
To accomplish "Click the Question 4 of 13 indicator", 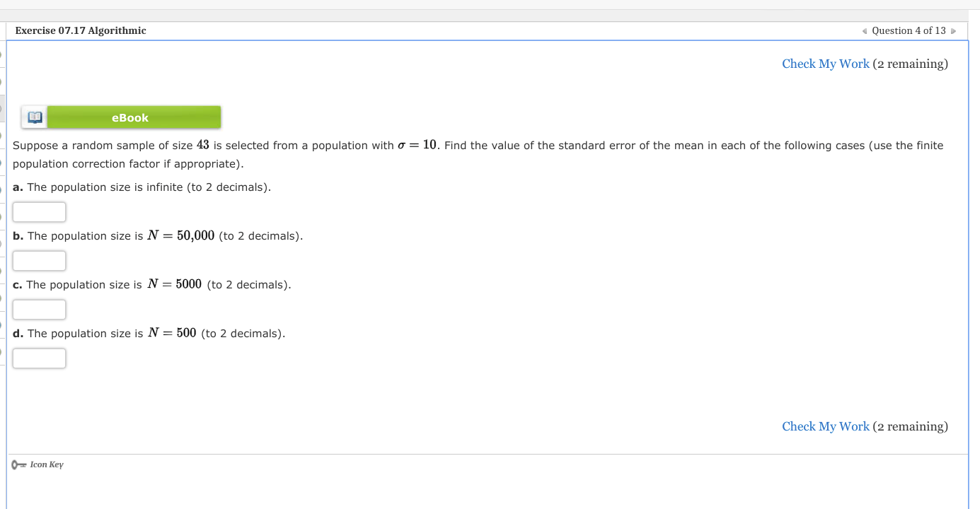I will tap(909, 30).
